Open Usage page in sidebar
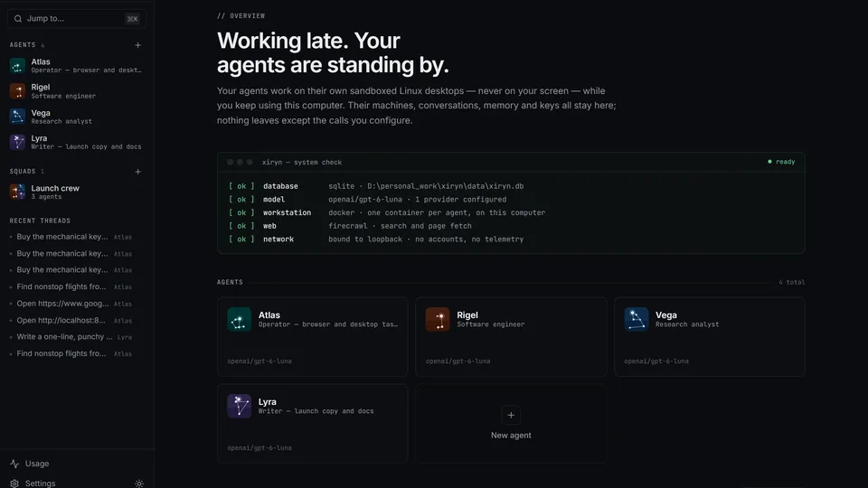 (36, 464)
